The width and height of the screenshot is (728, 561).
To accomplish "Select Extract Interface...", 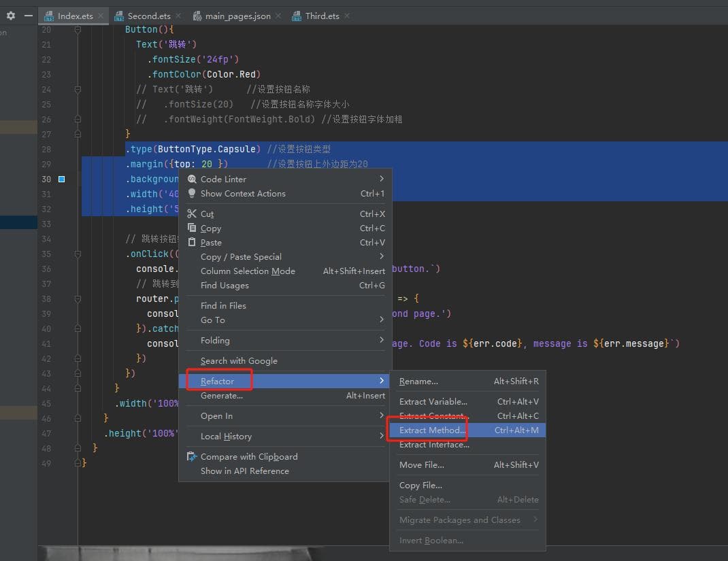I will [x=467, y=445].
